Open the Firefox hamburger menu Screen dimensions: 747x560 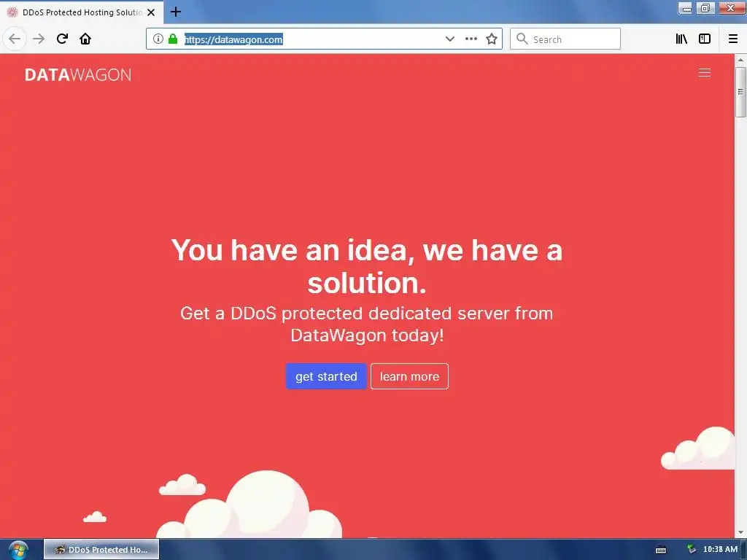(733, 39)
